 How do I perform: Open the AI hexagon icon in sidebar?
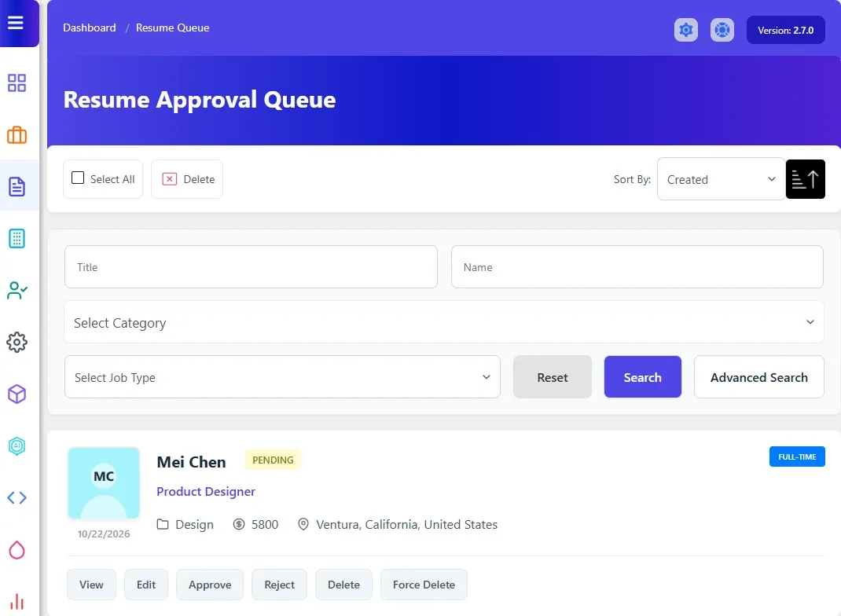click(17, 446)
